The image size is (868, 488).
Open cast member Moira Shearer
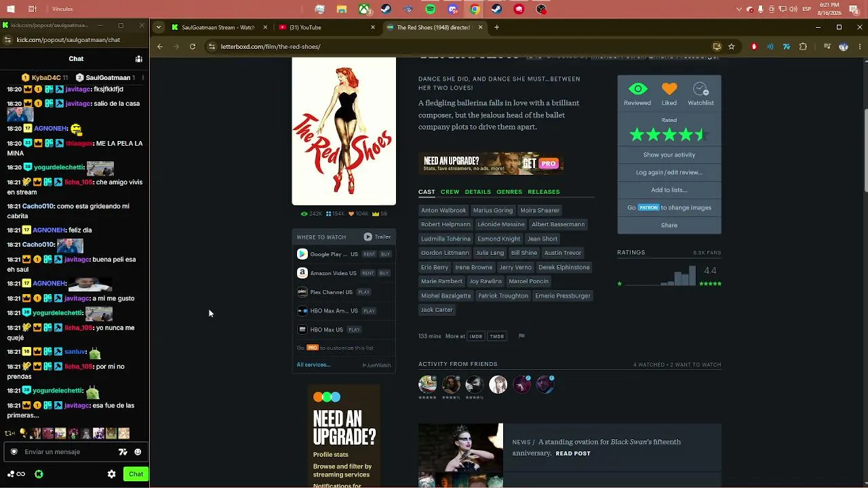[540, 211]
